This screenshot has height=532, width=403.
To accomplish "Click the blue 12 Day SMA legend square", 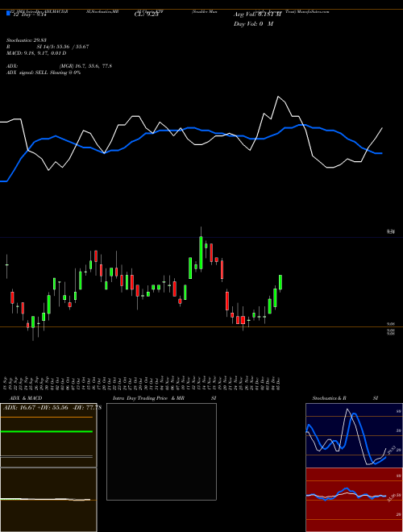I will tap(8, 13).
